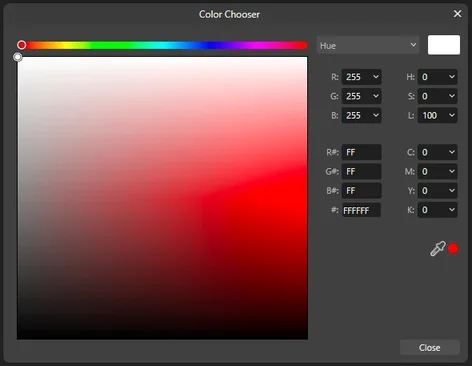Click the Color Chooser title text
The height and width of the screenshot is (366, 472).
(x=229, y=14)
